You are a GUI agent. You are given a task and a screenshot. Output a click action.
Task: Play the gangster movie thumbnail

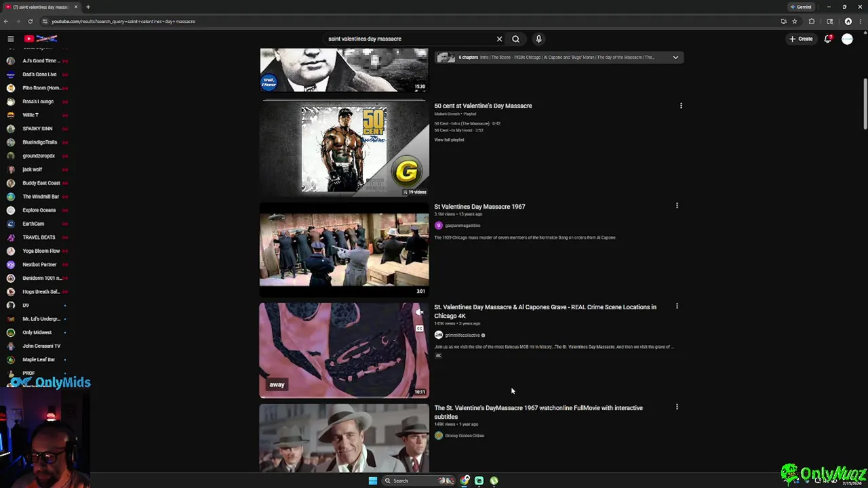(344, 438)
